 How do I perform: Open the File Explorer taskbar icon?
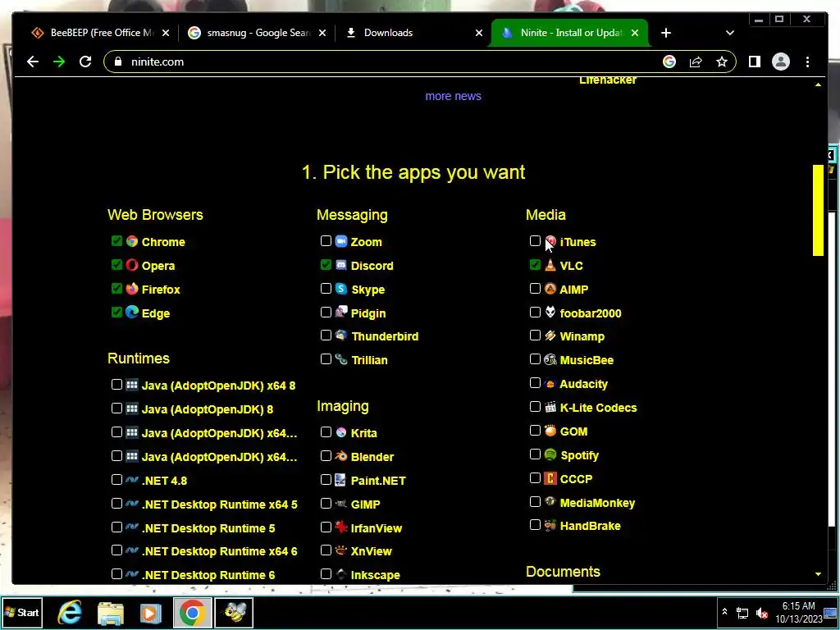click(x=111, y=612)
